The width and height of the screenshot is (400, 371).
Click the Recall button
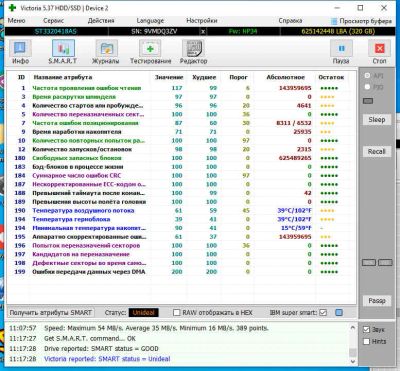coord(377,151)
